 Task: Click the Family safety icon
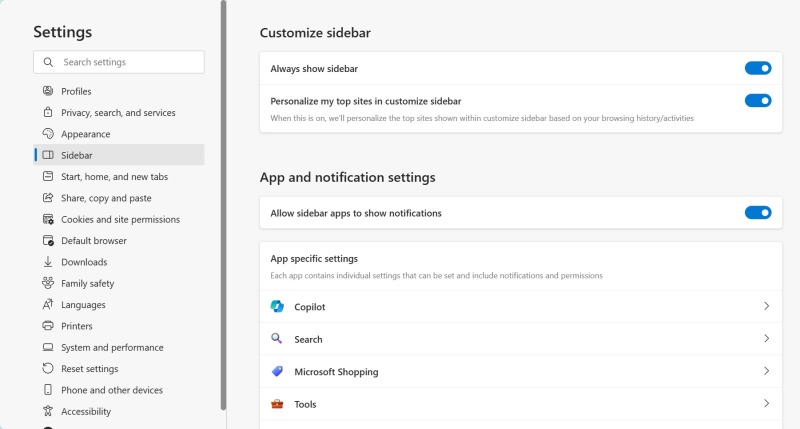[x=48, y=283]
